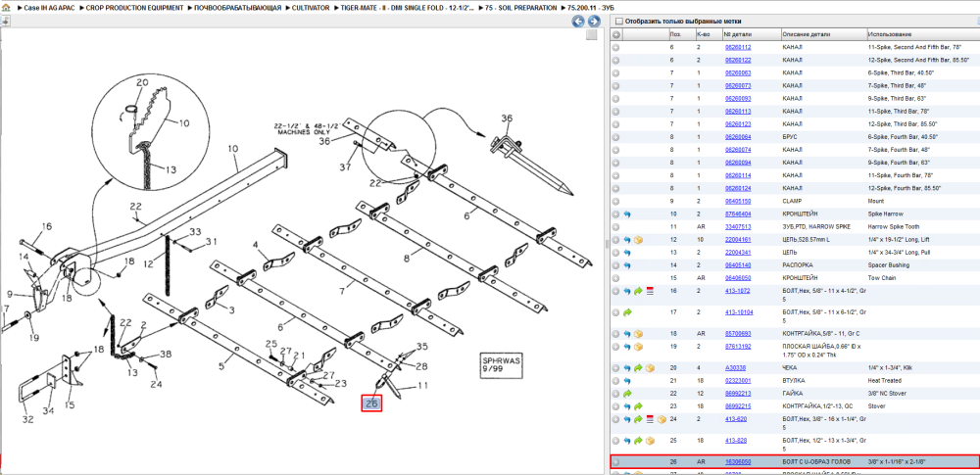Click callout number 32 on U-bolt

(27, 420)
